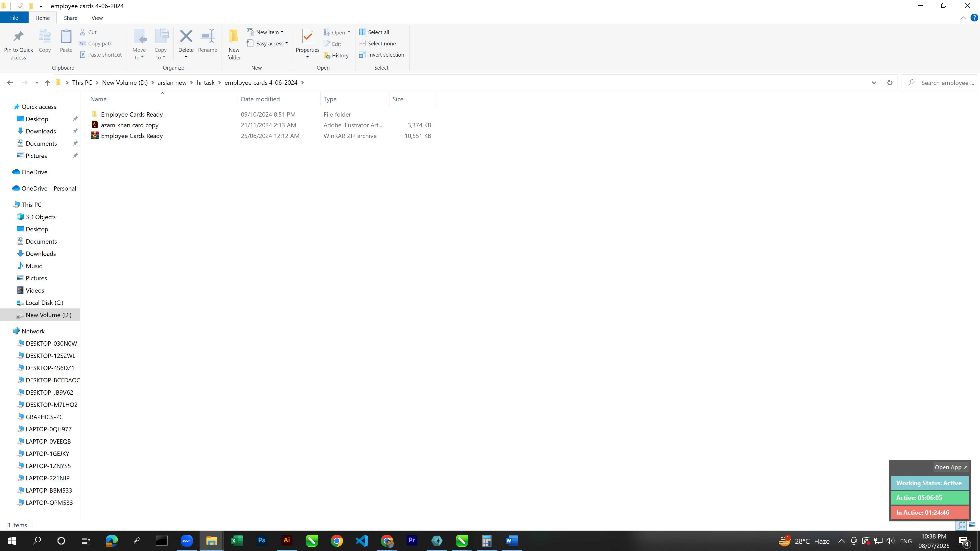Open Zoom from the taskbar
980x551 pixels.
point(186,540)
